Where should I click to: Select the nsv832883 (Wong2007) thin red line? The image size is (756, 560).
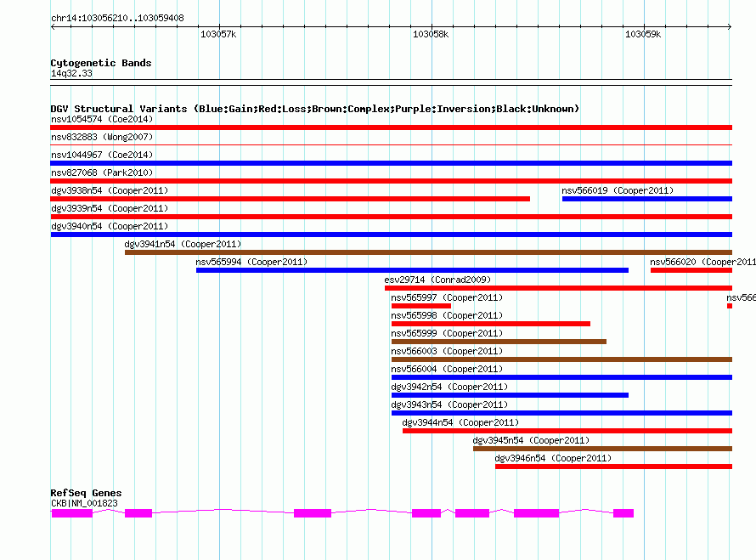(391, 144)
